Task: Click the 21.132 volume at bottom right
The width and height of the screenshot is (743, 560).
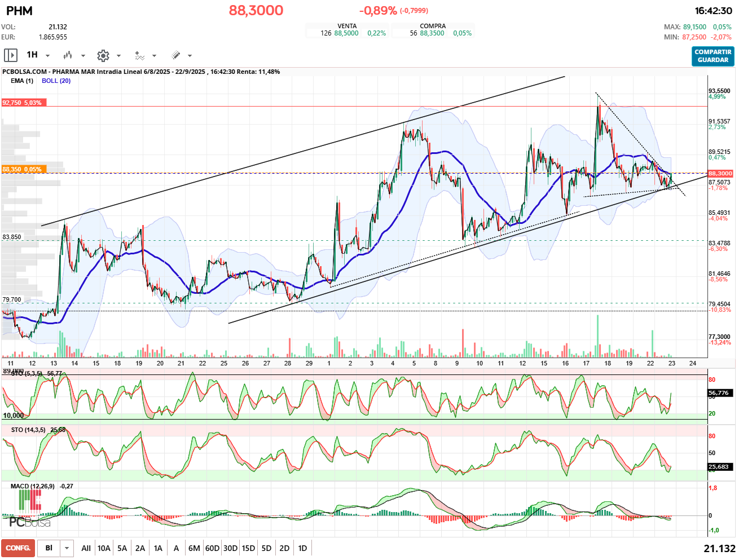Action: pos(719,548)
